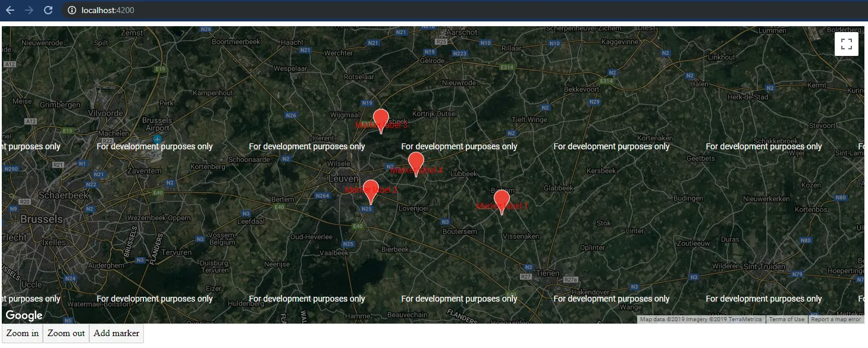
Task: Select the Marker label 3 pin
Action: point(381,121)
